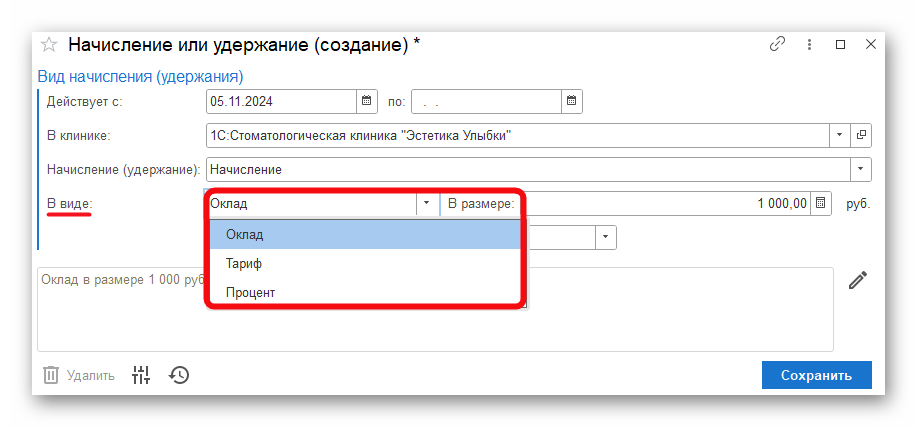Image resolution: width=917 pixels, height=427 pixels.
Task: Click the 'Удалить' button
Action: click(80, 376)
